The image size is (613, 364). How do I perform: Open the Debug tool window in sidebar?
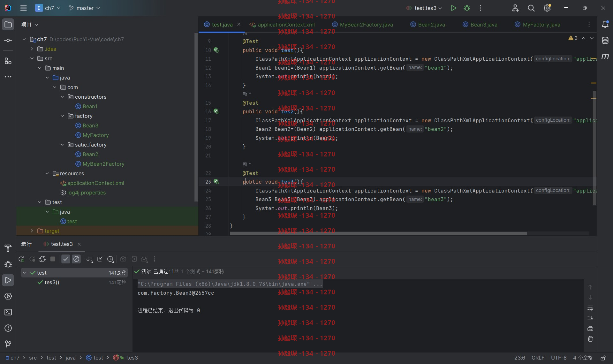tap(8, 264)
